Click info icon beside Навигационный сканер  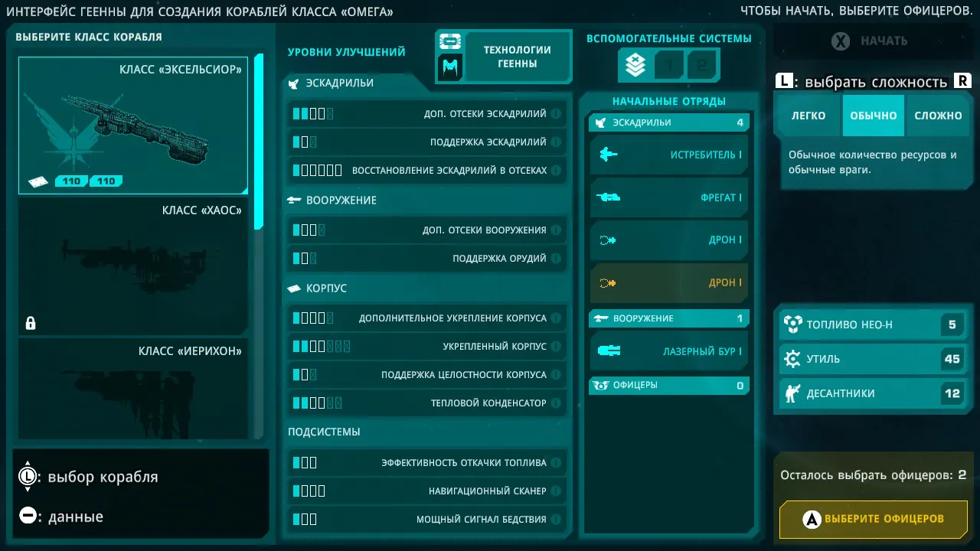(x=556, y=491)
